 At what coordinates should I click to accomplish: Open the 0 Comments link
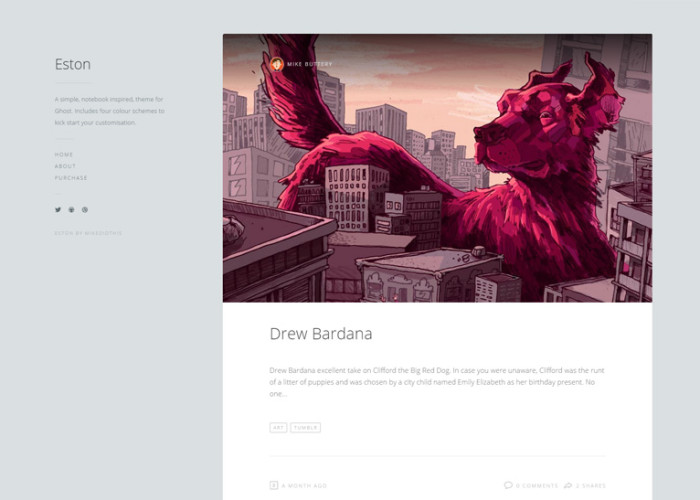point(537,485)
